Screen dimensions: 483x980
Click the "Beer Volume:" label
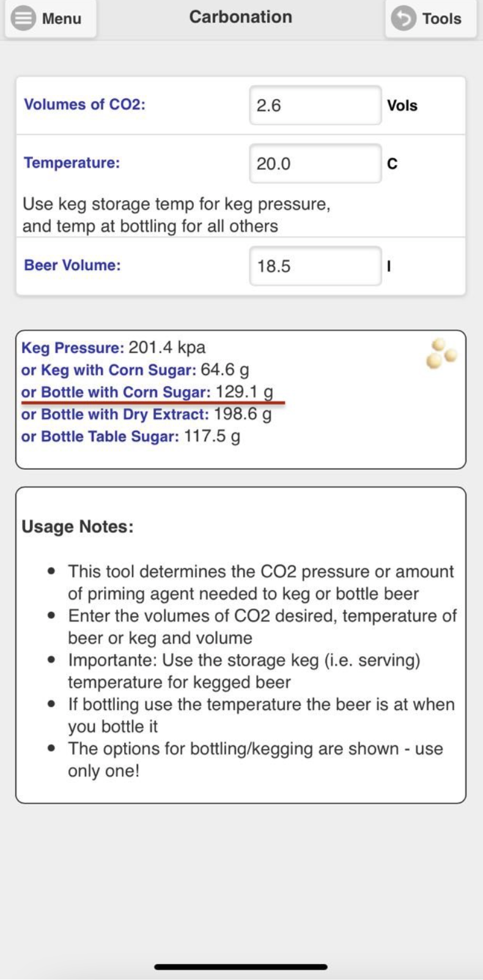click(72, 265)
